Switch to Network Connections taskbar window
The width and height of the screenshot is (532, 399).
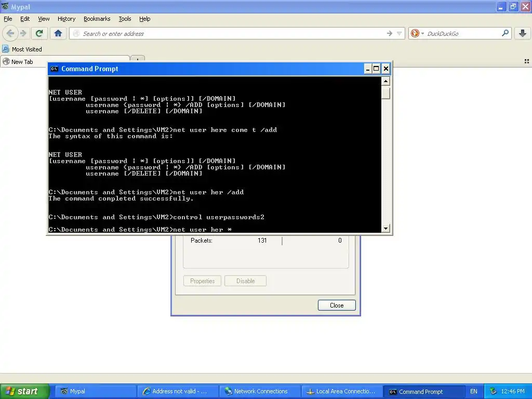coord(261,391)
